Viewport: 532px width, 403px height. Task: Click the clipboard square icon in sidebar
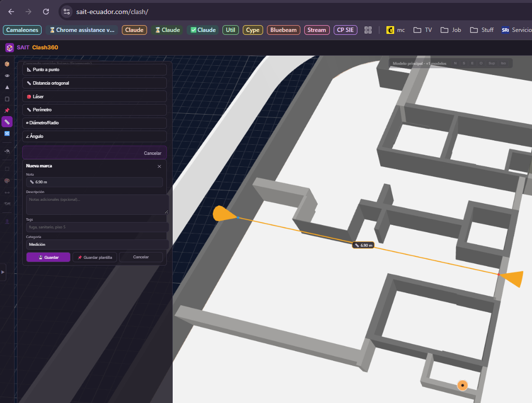(7, 99)
